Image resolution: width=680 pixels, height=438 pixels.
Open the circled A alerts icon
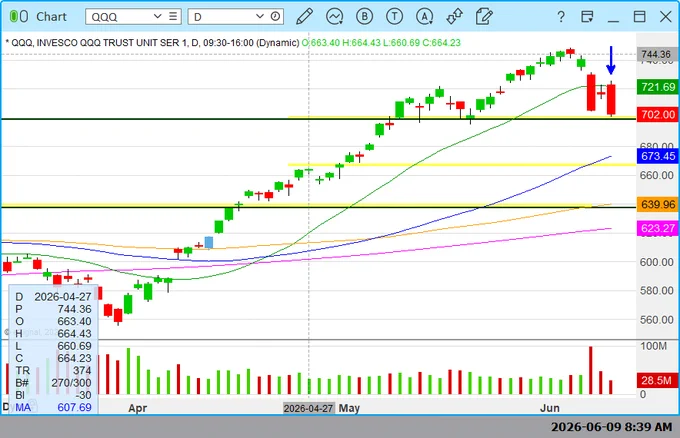[425, 16]
